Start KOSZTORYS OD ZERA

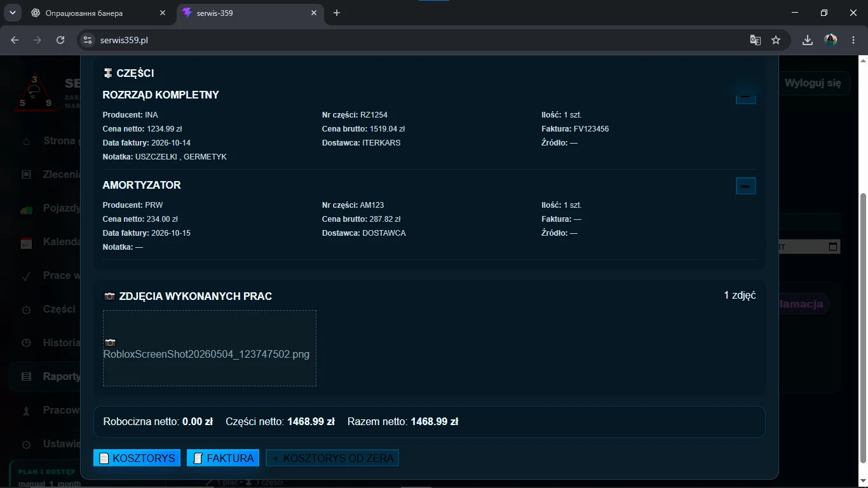coord(332,458)
